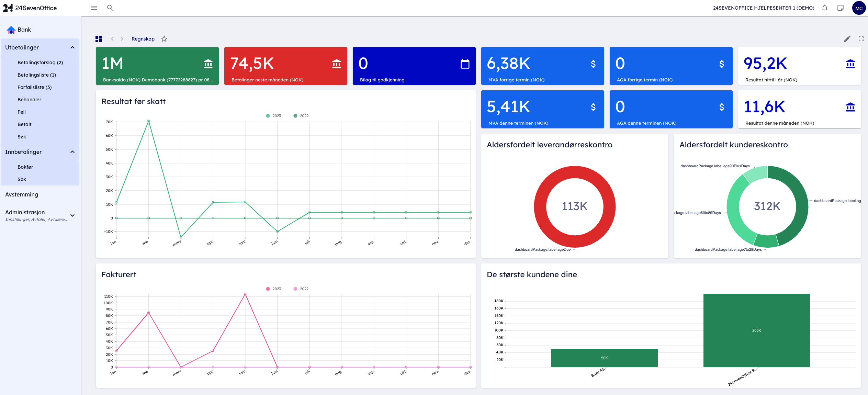Screen dimensions: 868x395
Task: Open Betalingsforslag (2) menu item
Action: point(40,63)
